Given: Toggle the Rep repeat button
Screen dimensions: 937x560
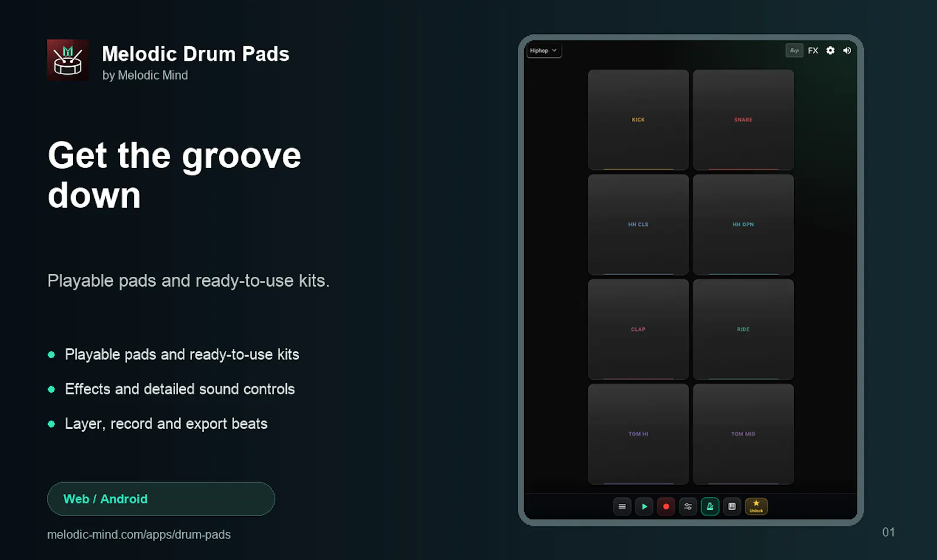Looking at the screenshot, I should pos(794,51).
